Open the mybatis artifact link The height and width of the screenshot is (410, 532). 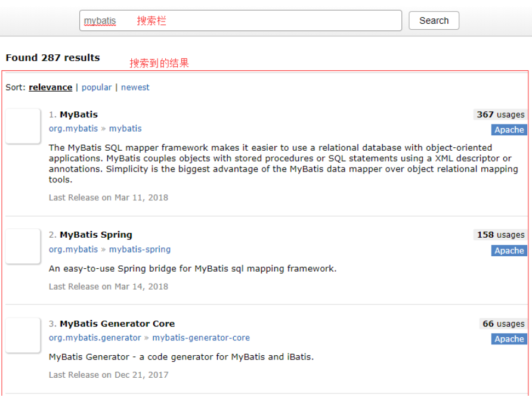(x=125, y=129)
